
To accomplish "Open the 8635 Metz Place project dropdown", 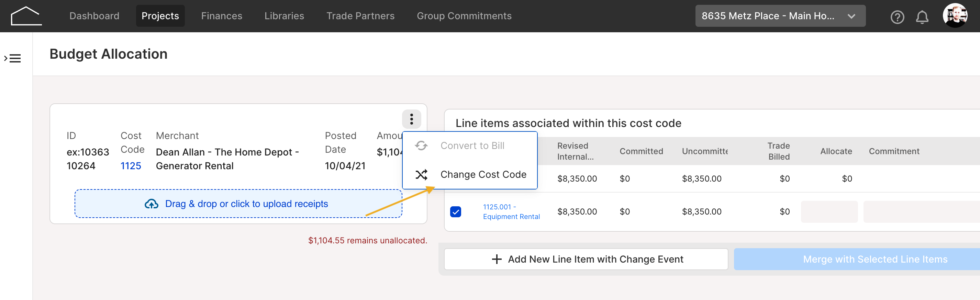I will tap(780, 16).
